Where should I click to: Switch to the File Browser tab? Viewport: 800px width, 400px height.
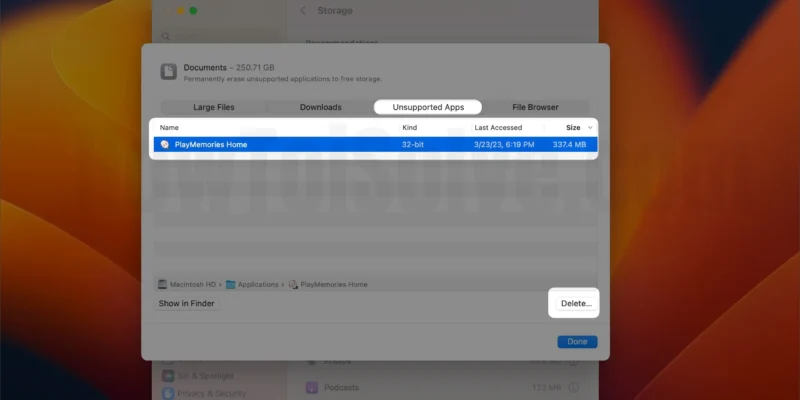535,107
